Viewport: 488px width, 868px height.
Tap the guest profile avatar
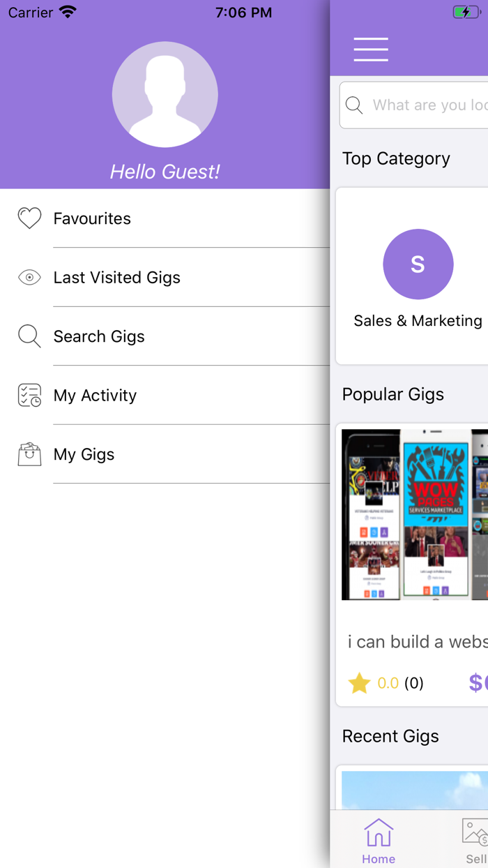(165, 94)
